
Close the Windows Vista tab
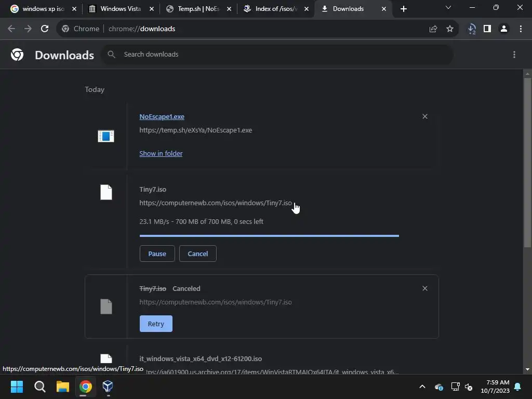152,9
